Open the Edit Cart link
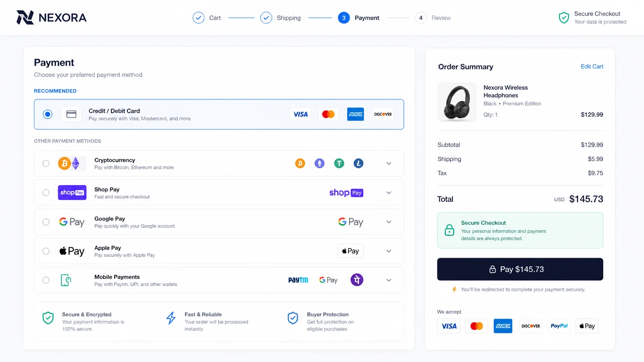644x362 pixels. click(592, 67)
